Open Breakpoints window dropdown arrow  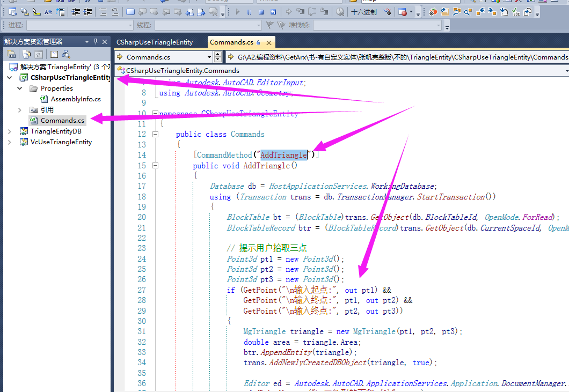pos(411,12)
